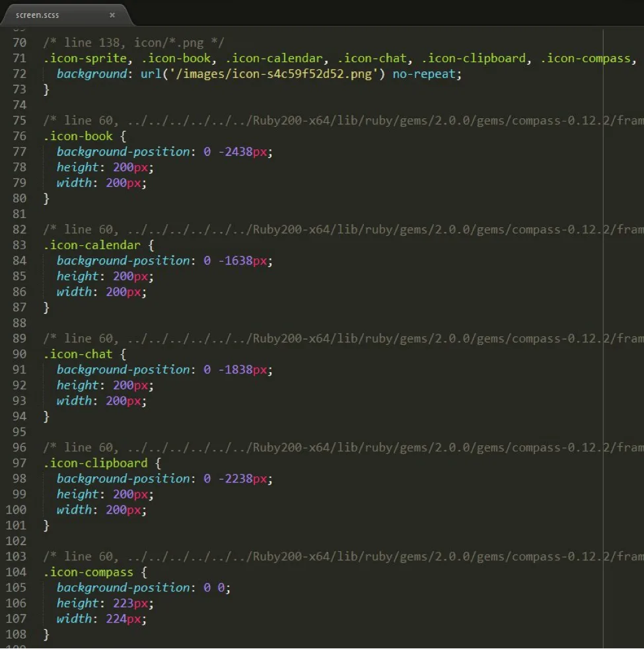Click the Ruby200-x64 path comment on line 82
This screenshot has width=644, height=649.
point(343,230)
